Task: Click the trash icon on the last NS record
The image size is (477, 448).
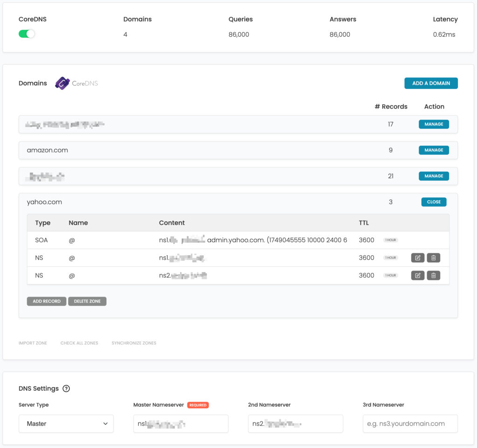Action: click(x=433, y=275)
